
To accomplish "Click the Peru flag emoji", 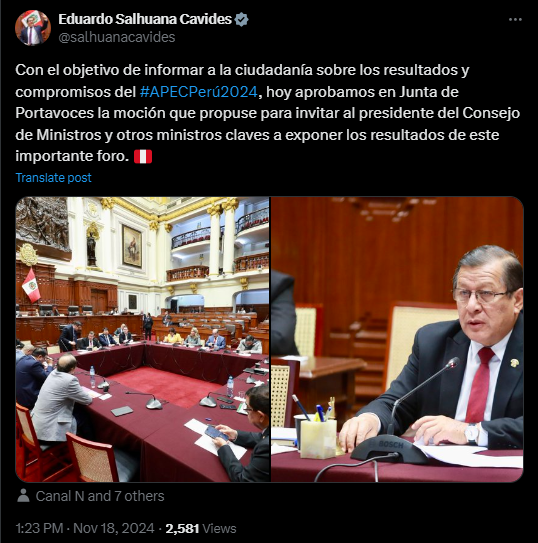I will click(143, 157).
